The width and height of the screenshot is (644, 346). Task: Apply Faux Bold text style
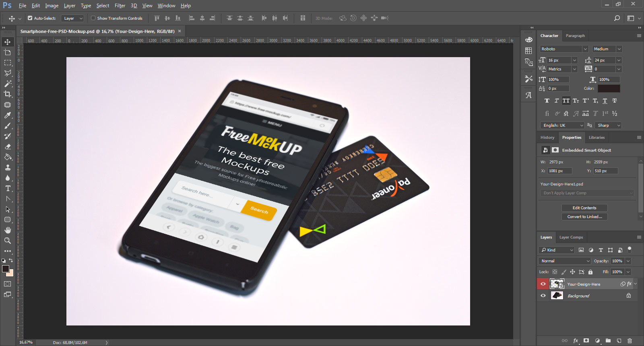tap(547, 101)
